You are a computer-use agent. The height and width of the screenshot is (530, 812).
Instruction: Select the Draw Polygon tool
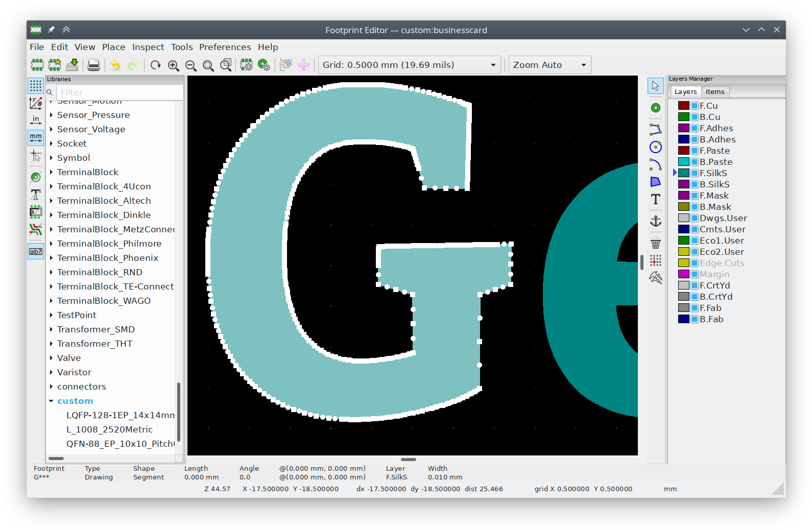656,182
